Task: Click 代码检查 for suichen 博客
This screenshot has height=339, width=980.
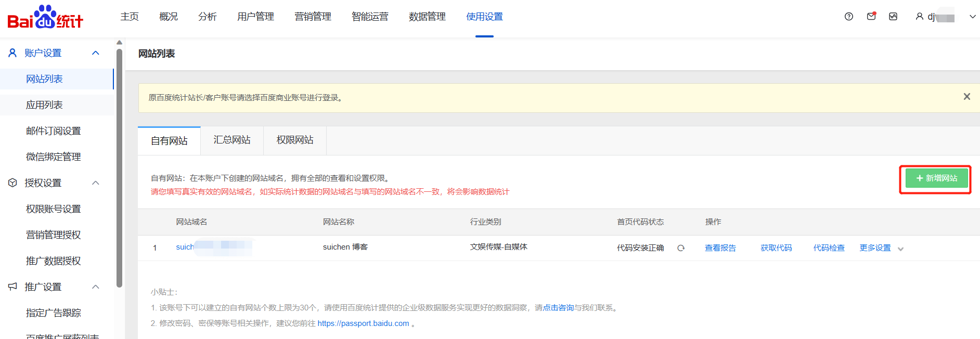Action: (829, 248)
